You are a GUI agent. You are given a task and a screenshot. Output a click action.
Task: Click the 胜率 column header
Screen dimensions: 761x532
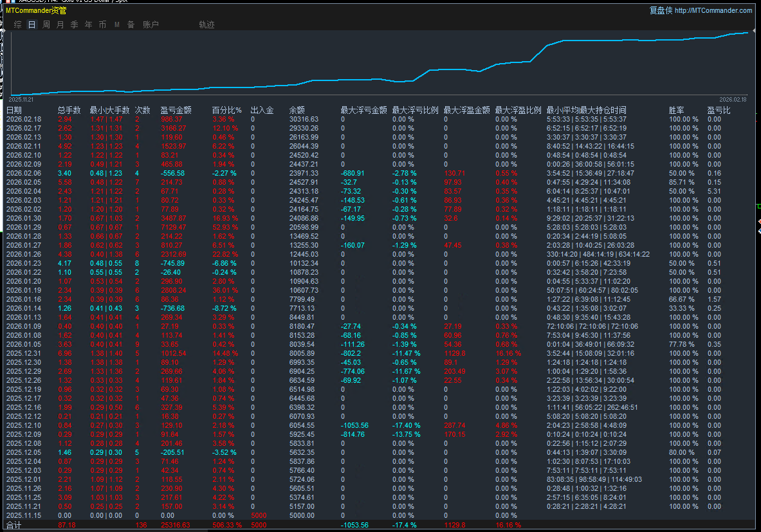tap(676, 110)
